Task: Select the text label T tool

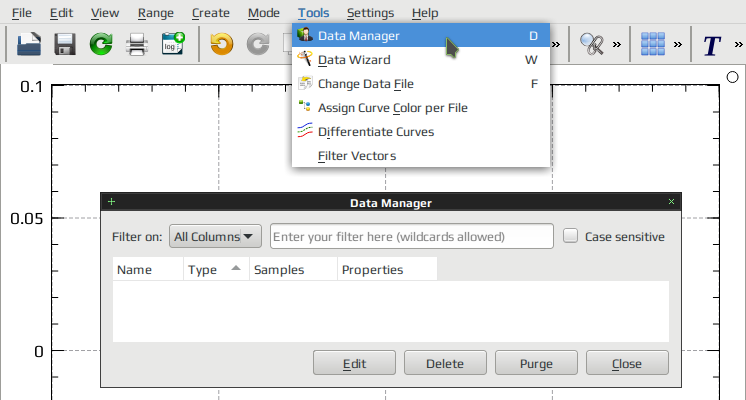Action: tap(712, 45)
